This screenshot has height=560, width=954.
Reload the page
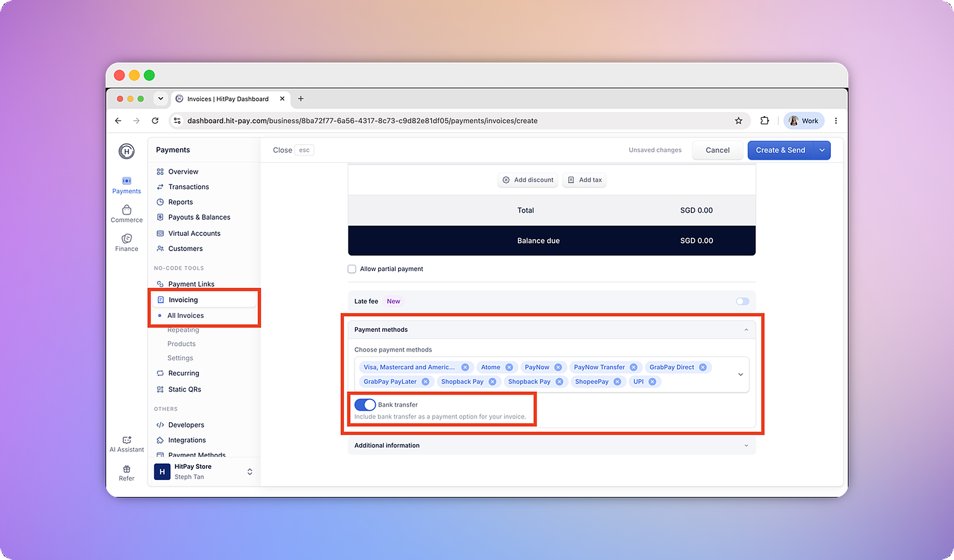coord(155,121)
